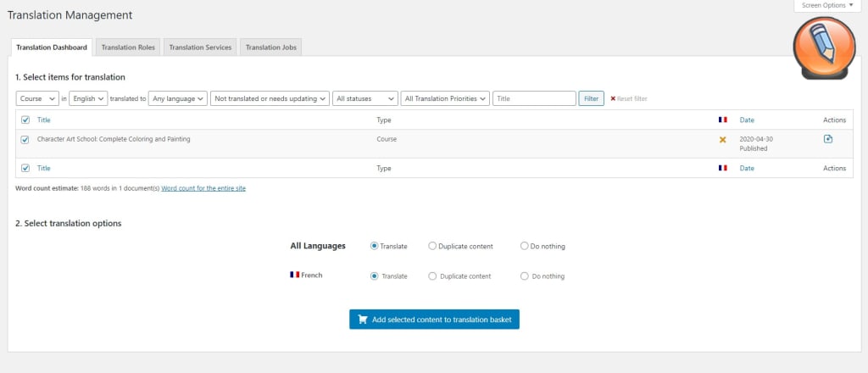
Task: Sort by Date in table header
Action: (x=747, y=120)
